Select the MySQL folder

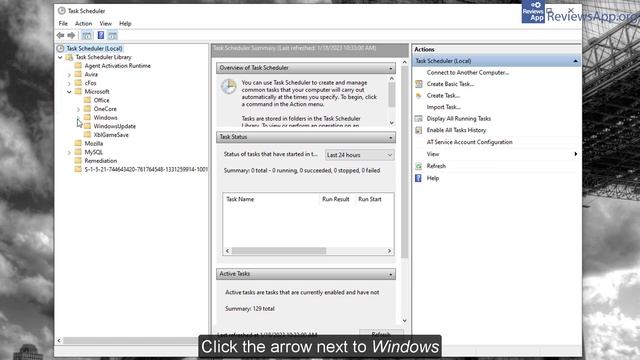[93, 152]
